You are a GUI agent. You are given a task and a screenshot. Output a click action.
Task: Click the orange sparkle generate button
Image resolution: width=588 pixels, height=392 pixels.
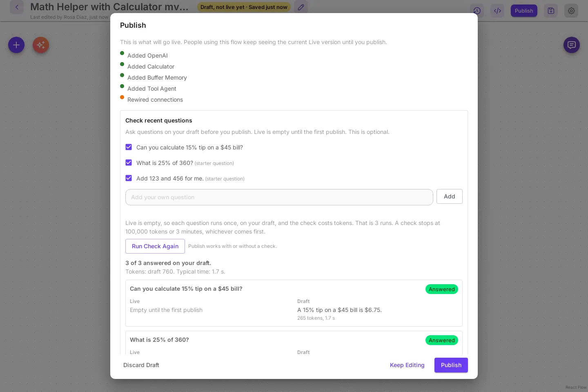tap(41, 45)
